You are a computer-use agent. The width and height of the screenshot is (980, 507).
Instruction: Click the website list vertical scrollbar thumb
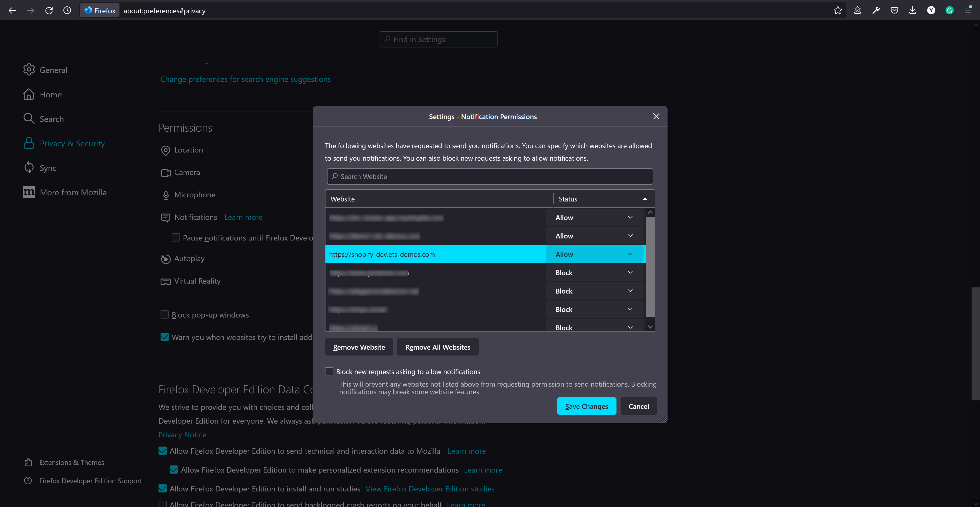pos(650,267)
